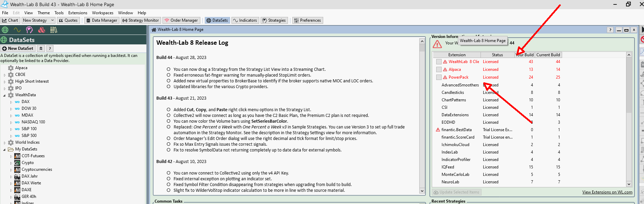
Task: Expand the CBOE tree node
Action: pyautogui.click(x=5, y=75)
